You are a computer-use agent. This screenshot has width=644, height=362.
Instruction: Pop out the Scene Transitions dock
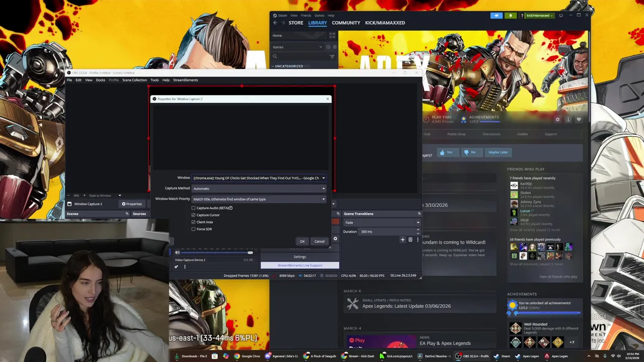(x=419, y=214)
